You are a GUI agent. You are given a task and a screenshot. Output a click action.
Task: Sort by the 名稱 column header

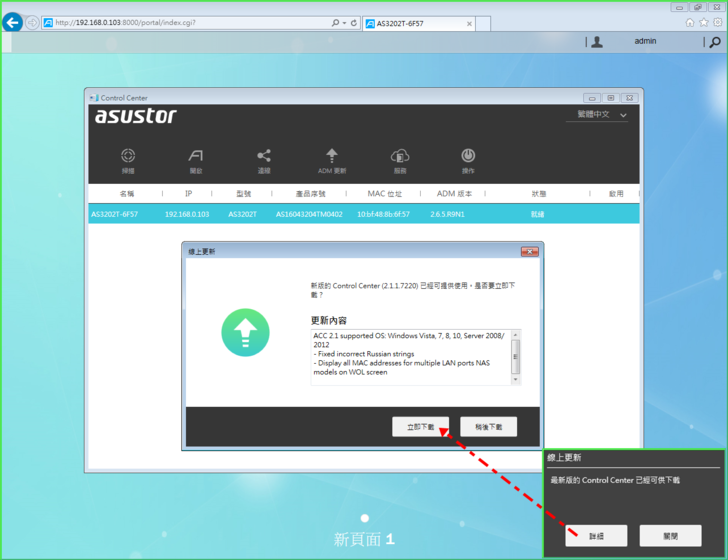(x=127, y=193)
